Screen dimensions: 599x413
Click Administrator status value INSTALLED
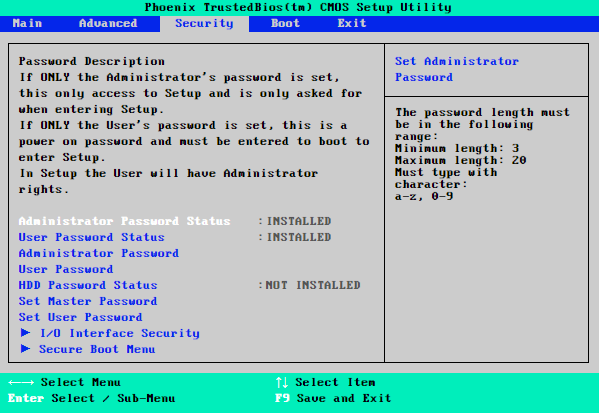click(x=299, y=221)
